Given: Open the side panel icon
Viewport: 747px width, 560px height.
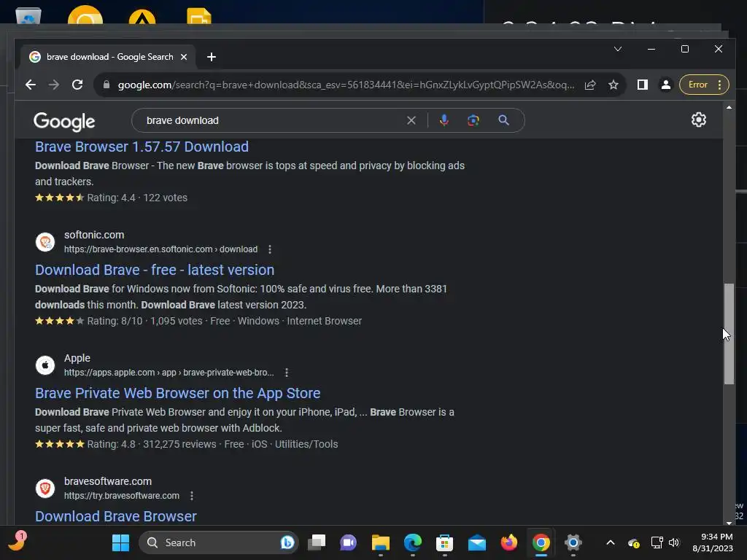Looking at the screenshot, I should click(x=642, y=85).
